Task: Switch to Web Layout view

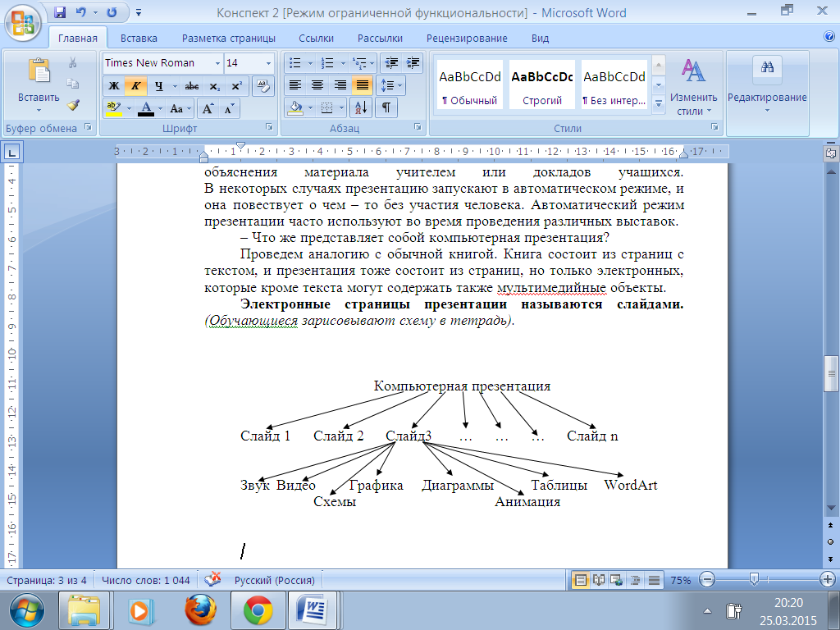Action: click(x=617, y=580)
